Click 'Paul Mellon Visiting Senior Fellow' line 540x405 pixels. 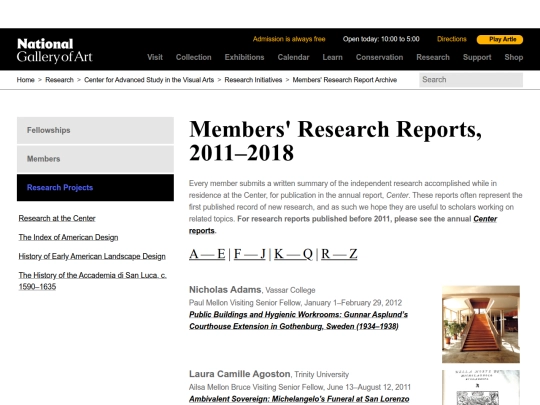click(295, 303)
